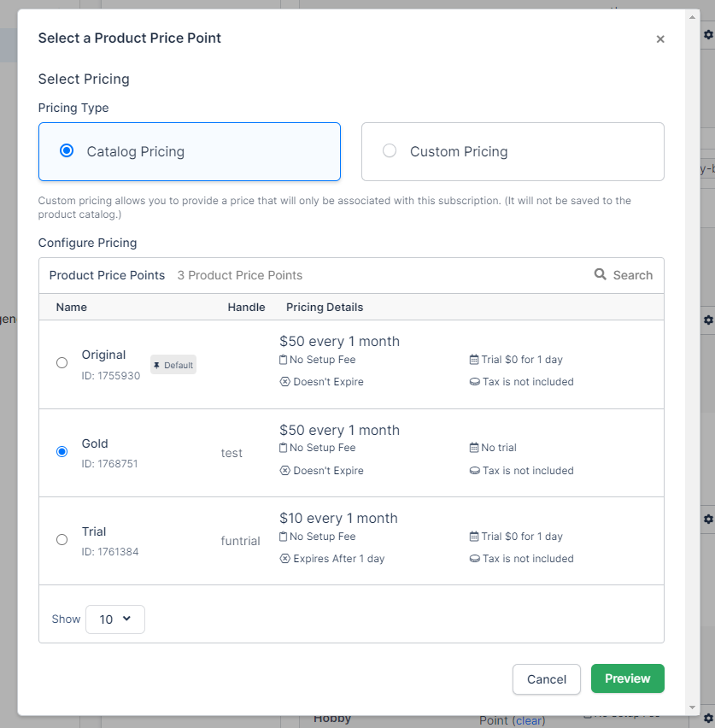The height and width of the screenshot is (728, 715).
Task: Select the Gold price point radio
Action: 62,452
